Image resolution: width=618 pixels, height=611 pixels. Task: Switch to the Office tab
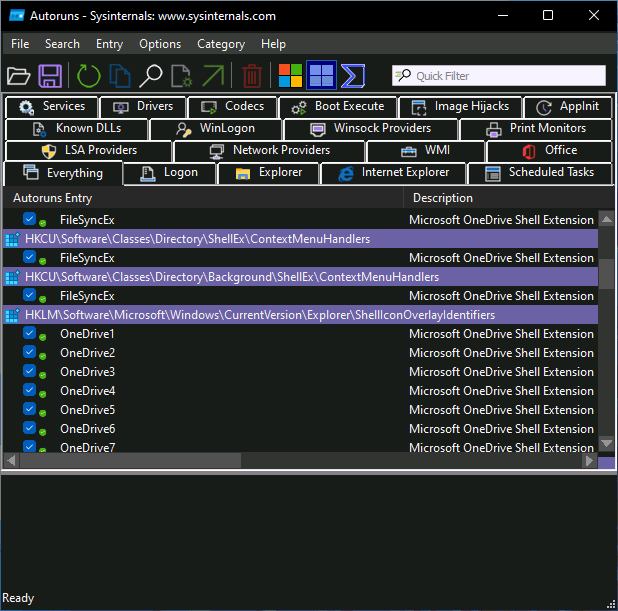pos(549,151)
